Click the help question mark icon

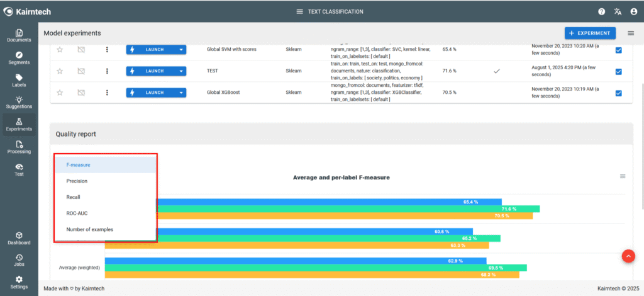pos(601,11)
